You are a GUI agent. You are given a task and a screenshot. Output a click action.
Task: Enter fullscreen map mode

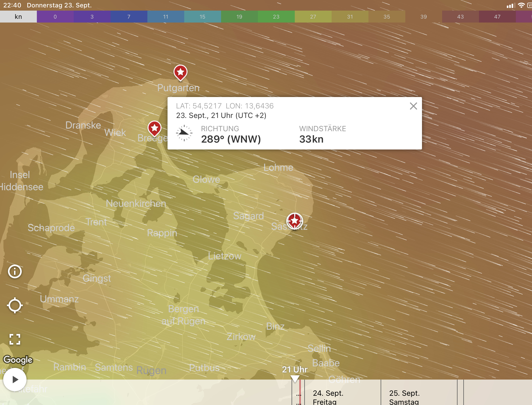15,339
